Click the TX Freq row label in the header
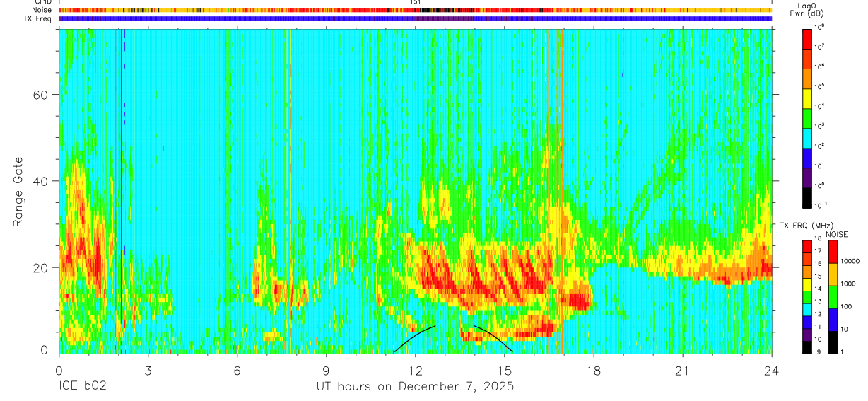868x401 pixels. pyautogui.click(x=38, y=18)
